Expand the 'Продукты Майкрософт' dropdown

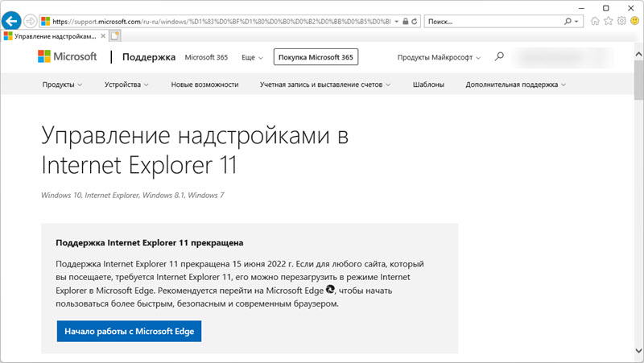439,58
